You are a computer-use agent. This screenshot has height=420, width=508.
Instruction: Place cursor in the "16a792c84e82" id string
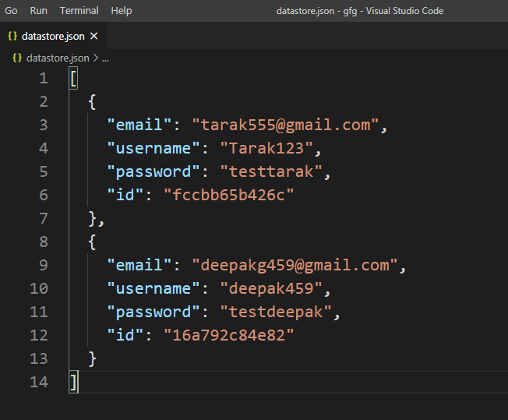pyautogui.click(x=228, y=335)
